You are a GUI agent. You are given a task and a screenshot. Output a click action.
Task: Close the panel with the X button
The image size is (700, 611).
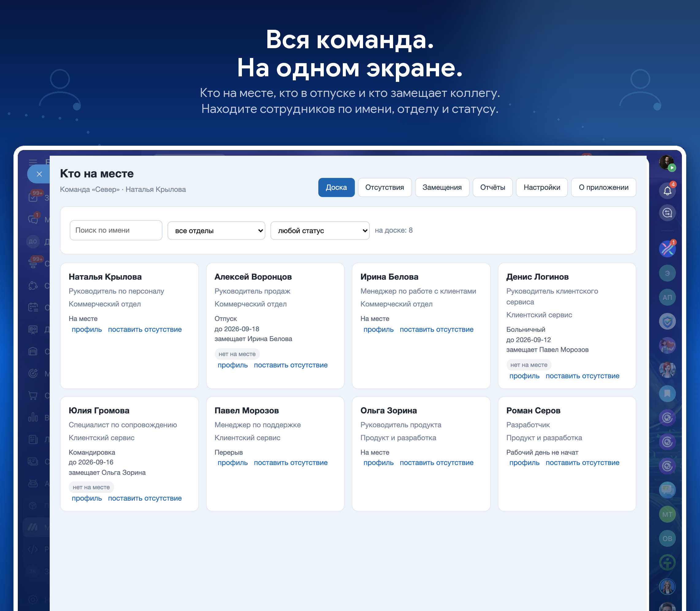[39, 174]
